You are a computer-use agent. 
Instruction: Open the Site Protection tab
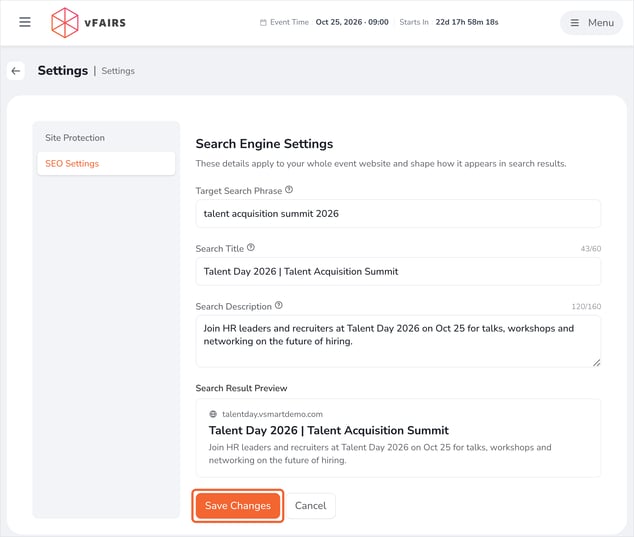point(106,138)
